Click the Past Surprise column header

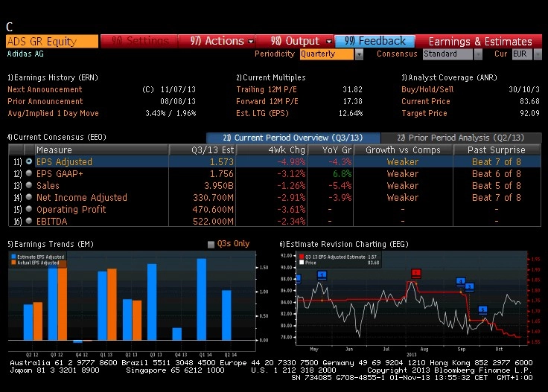point(497,150)
